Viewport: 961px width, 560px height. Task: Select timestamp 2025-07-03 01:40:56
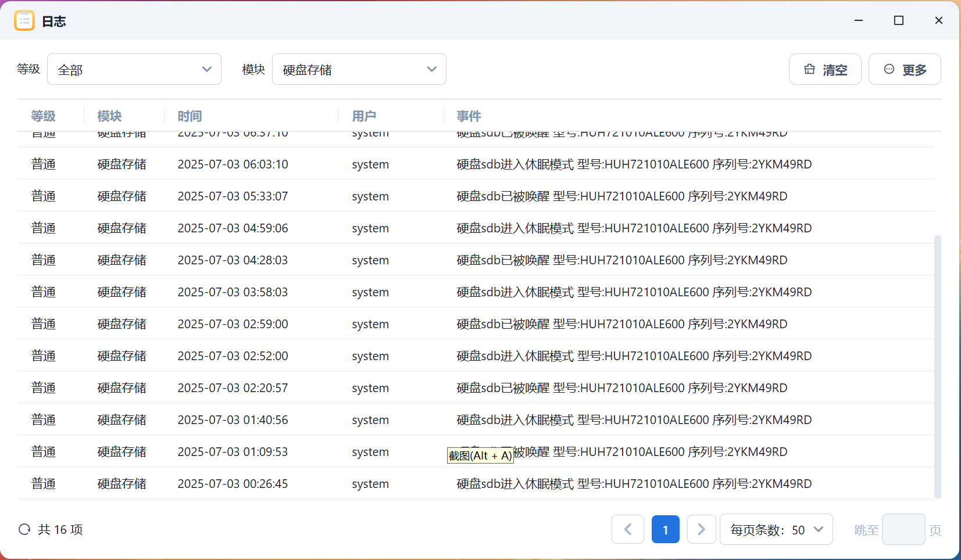[x=233, y=420]
